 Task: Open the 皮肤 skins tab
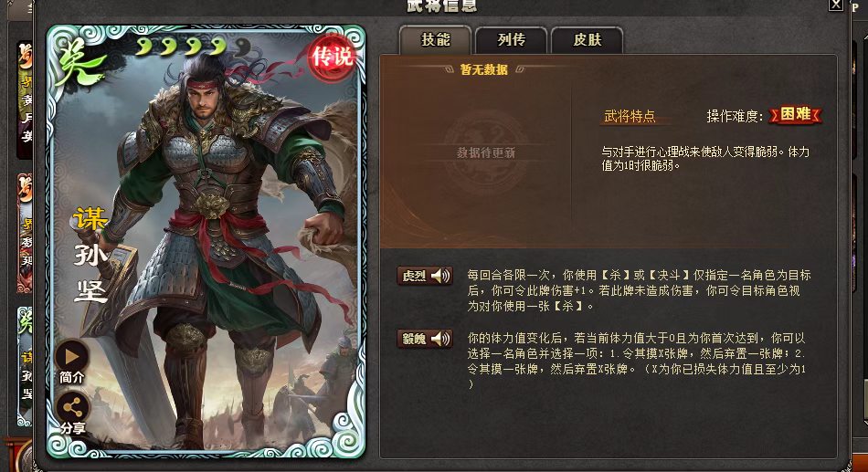coord(587,40)
